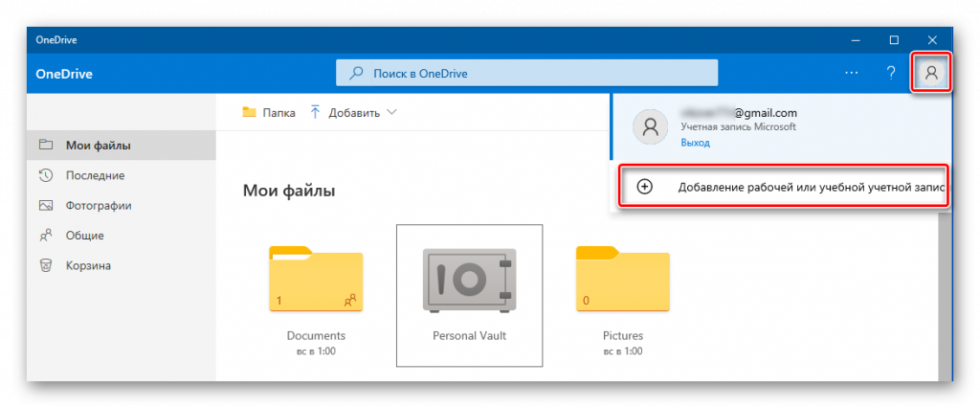The height and width of the screenshot is (408, 980).
Task: Open the three-dots more options menu
Action: [x=851, y=73]
